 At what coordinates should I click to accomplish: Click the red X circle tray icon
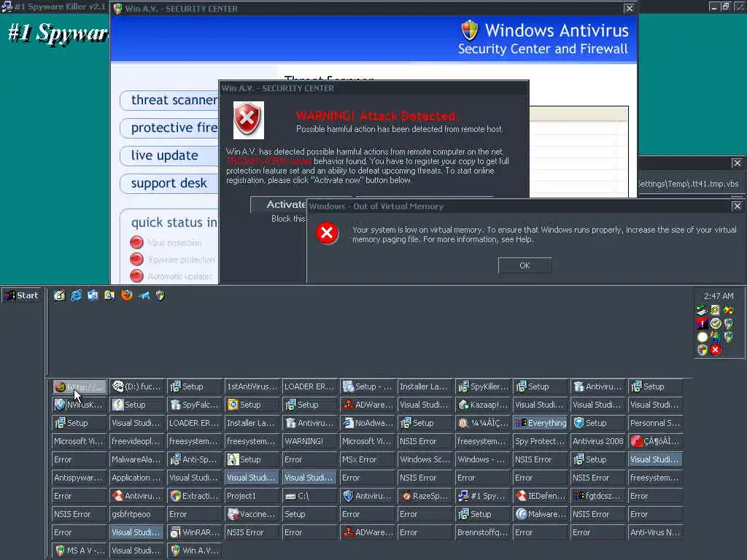715,350
